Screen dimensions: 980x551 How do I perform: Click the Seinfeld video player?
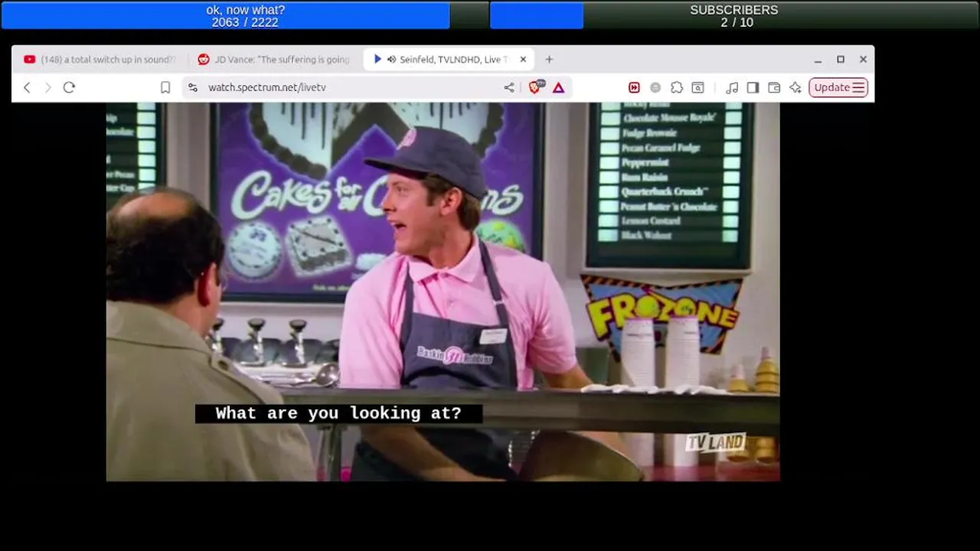point(443,292)
